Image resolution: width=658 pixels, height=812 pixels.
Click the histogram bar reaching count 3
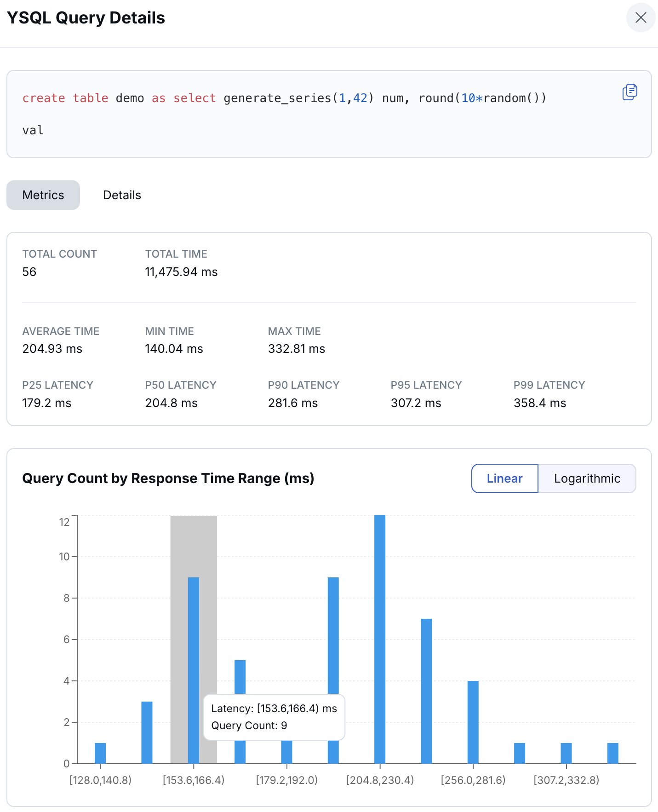(x=147, y=732)
